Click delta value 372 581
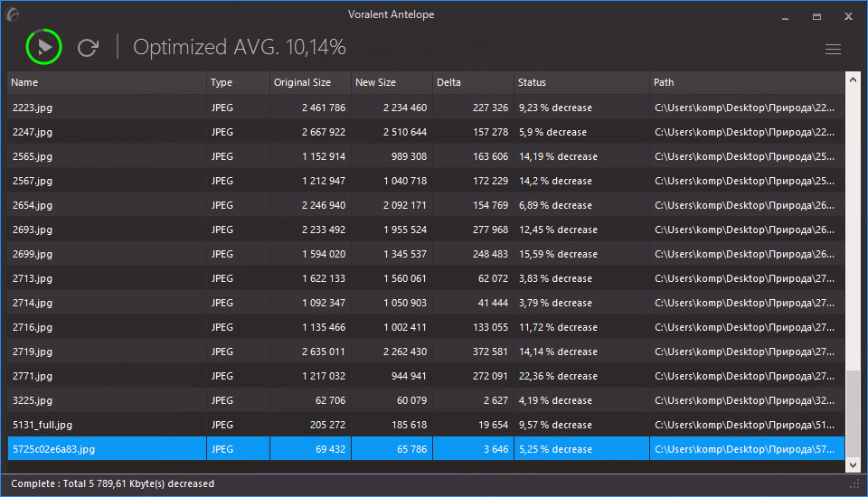The width and height of the screenshot is (868, 497). coord(490,352)
